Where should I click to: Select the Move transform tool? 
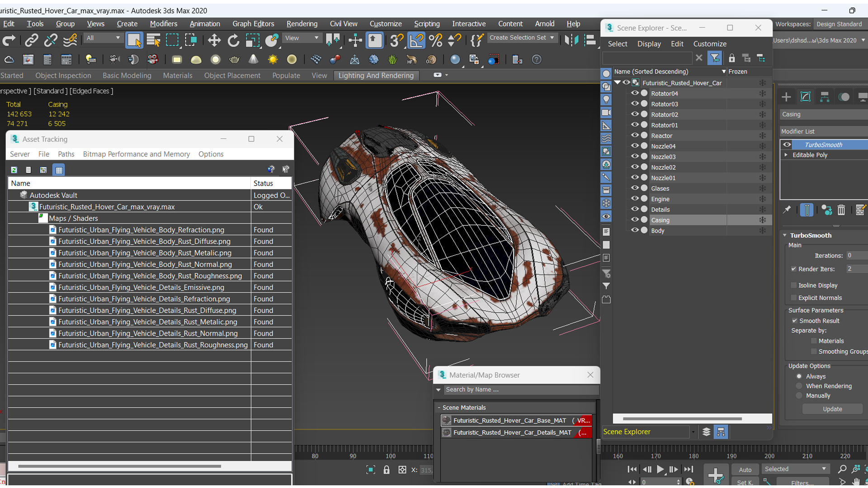[214, 40]
